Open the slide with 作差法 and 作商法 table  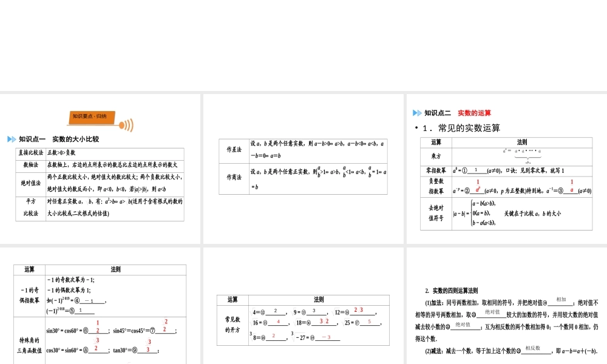(303, 169)
